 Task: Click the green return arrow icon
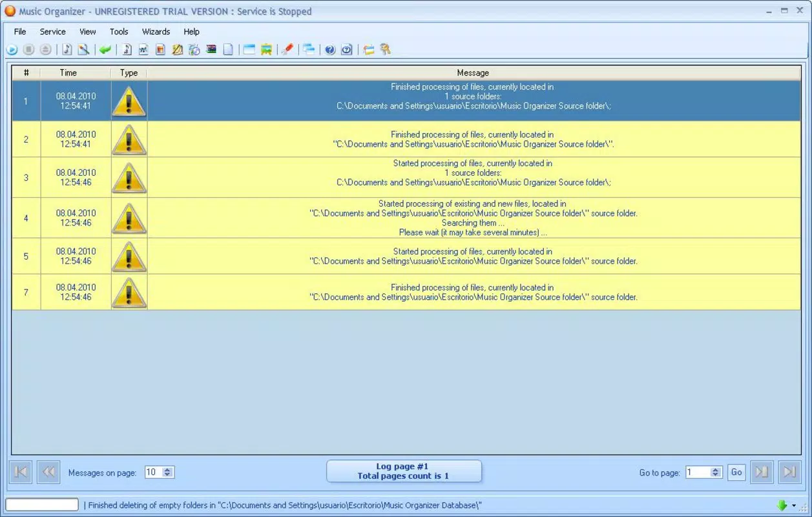pos(105,50)
